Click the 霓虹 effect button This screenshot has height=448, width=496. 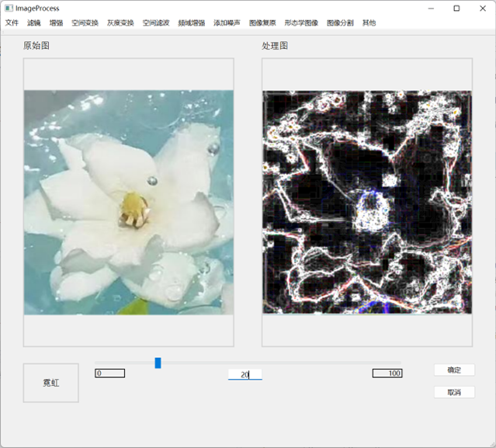pyautogui.click(x=50, y=383)
